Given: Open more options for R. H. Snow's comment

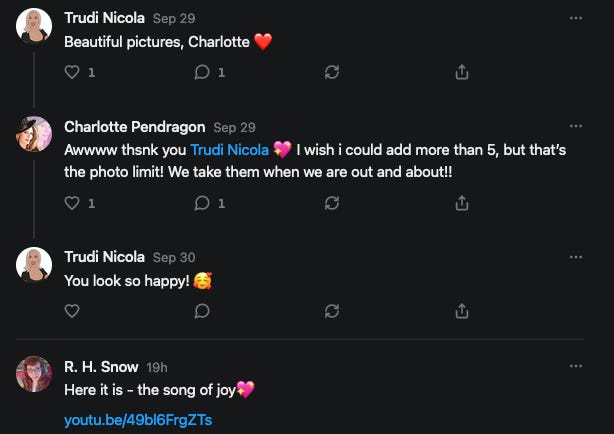Looking at the screenshot, I should click(575, 367).
